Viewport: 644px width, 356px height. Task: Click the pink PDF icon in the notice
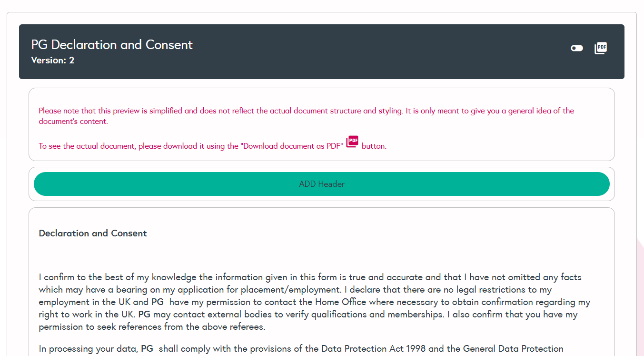(352, 142)
